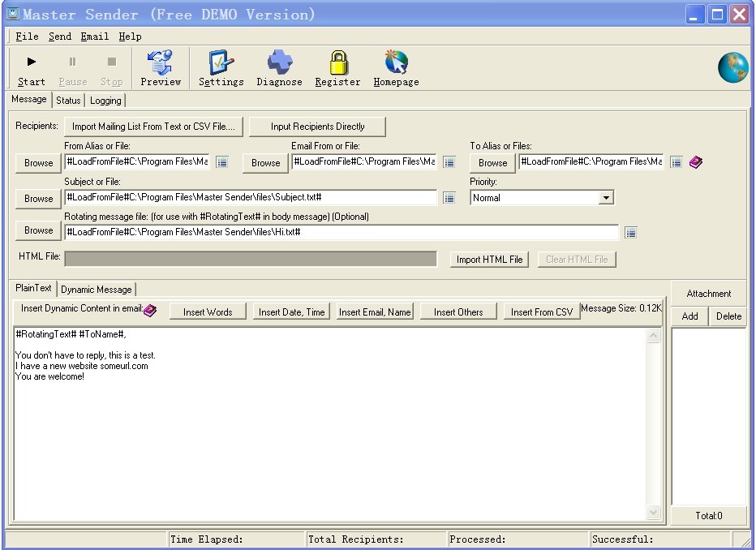Click the list icon beside Subject field

tap(449, 198)
